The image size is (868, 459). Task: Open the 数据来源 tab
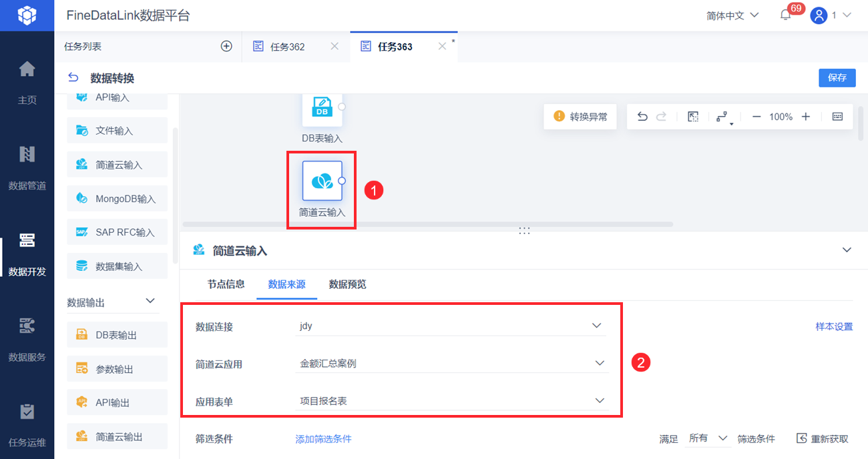pyautogui.click(x=286, y=284)
